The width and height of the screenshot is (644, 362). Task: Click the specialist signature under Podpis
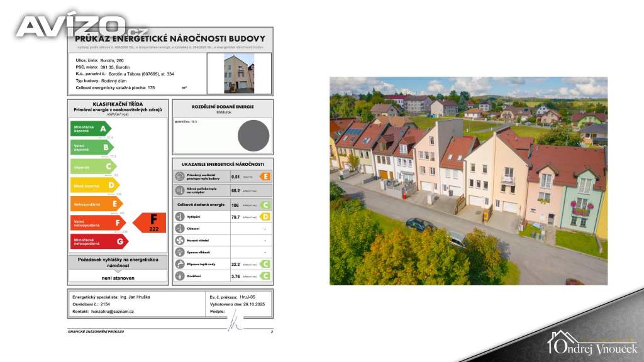point(235,321)
